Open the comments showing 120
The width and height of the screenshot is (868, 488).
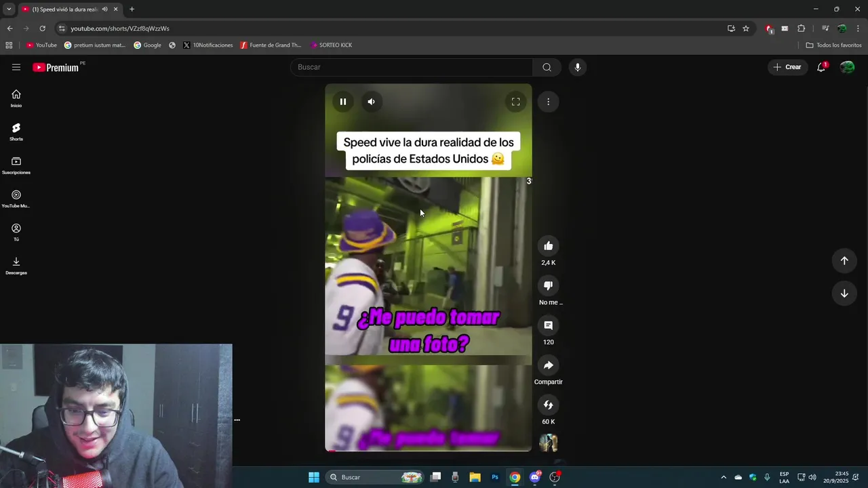pos(549,325)
